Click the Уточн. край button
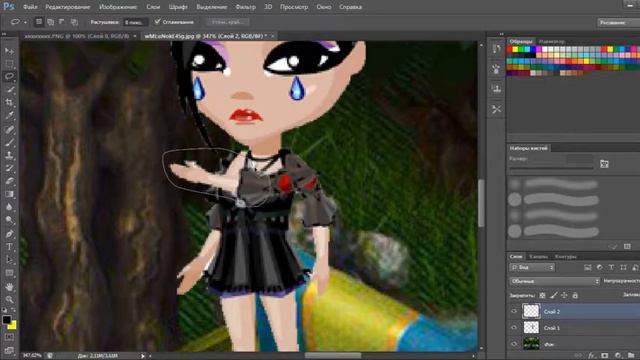The image size is (640, 360). 228,22
